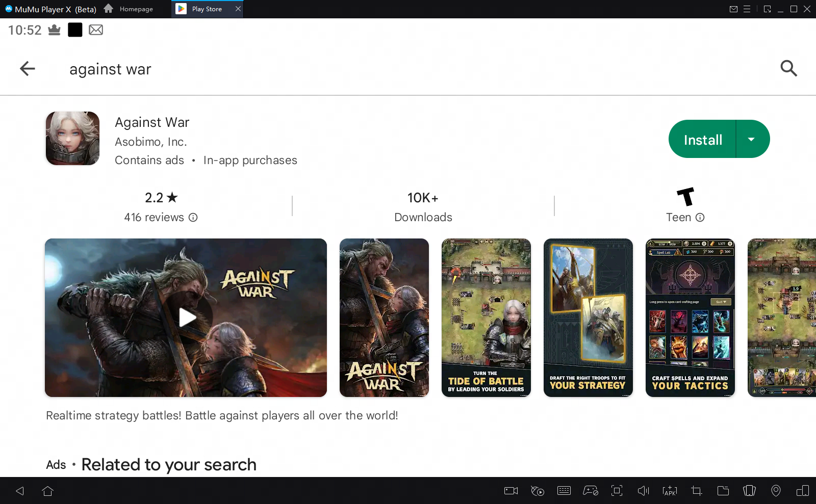Click the APK install icon
The height and width of the screenshot is (504, 816).
pos(669,490)
